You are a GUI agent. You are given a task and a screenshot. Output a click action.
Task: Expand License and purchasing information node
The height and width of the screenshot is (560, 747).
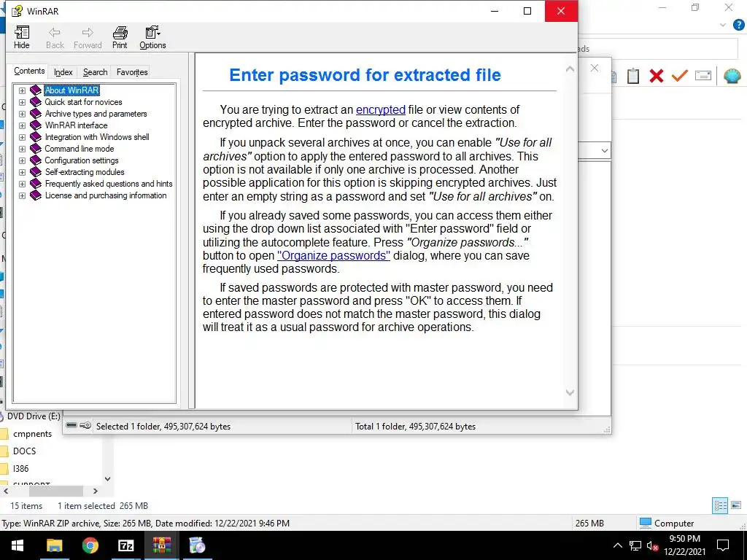pyautogui.click(x=22, y=195)
